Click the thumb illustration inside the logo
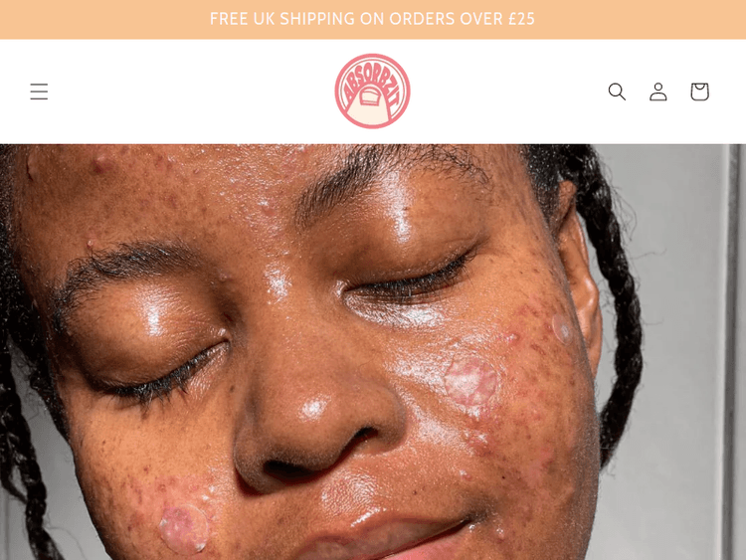746x560 pixels. 369,102
